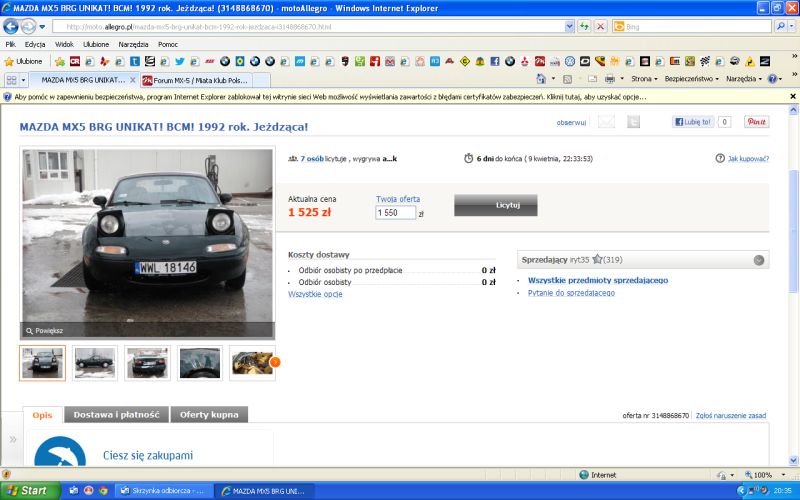
Task: Open the tab list dropdown arrow
Action: pos(23,80)
